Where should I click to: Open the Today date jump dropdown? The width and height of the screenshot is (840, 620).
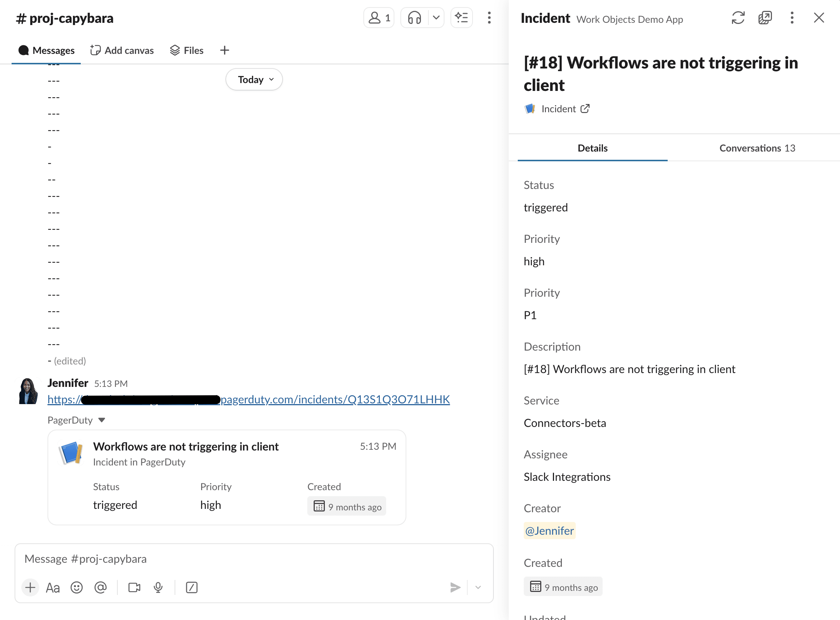[254, 80]
